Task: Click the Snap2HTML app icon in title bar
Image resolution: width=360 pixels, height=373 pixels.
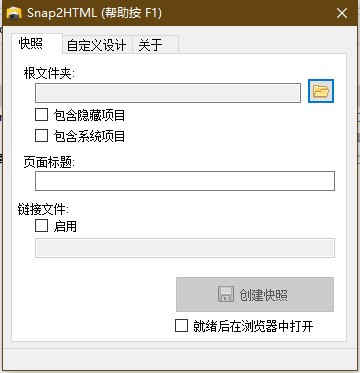Action: pos(14,13)
